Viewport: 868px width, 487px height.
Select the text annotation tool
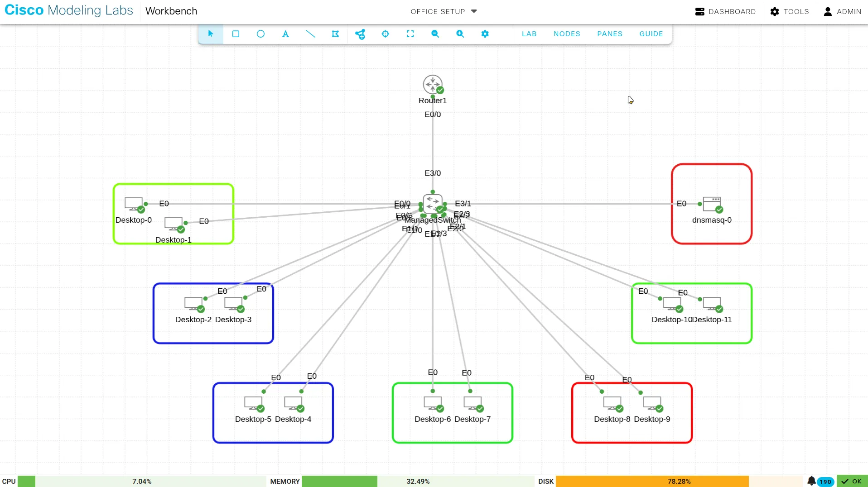[285, 34]
